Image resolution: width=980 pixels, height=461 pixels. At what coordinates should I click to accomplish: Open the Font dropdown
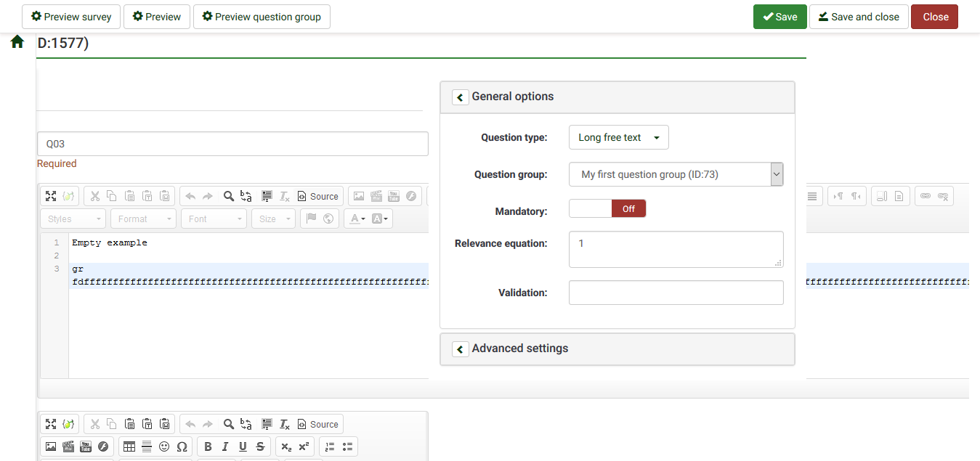(x=214, y=219)
